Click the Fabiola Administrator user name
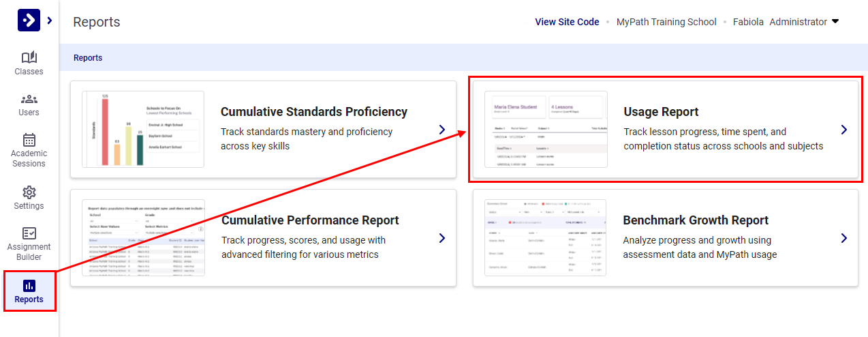 click(x=779, y=22)
